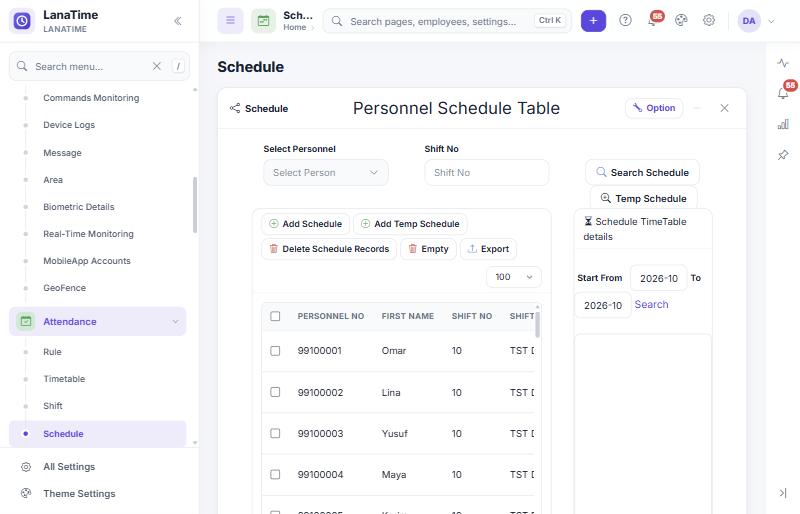Click the DA user avatar
This screenshot has width=800, height=514.
(749, 21)
